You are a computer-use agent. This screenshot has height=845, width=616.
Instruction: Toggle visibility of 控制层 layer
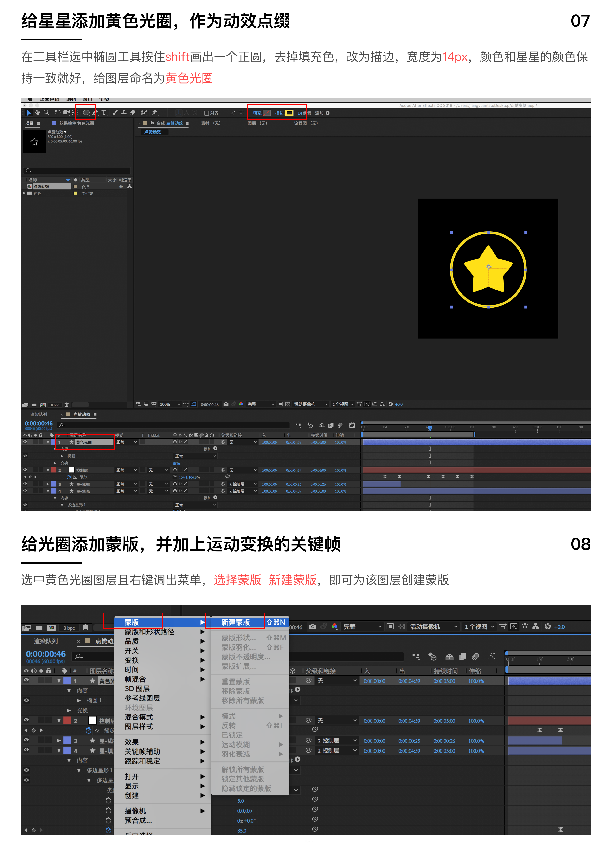tap(25, 470)
